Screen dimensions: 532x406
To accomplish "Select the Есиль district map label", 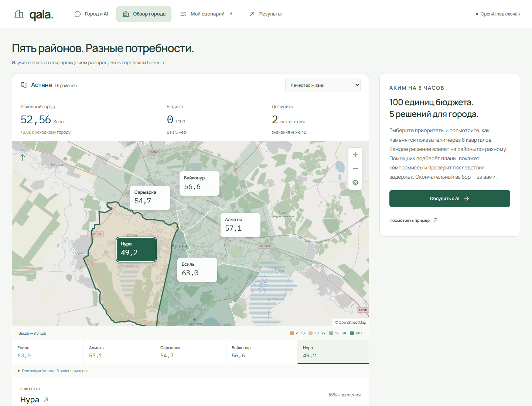I will tap(197, 270).
